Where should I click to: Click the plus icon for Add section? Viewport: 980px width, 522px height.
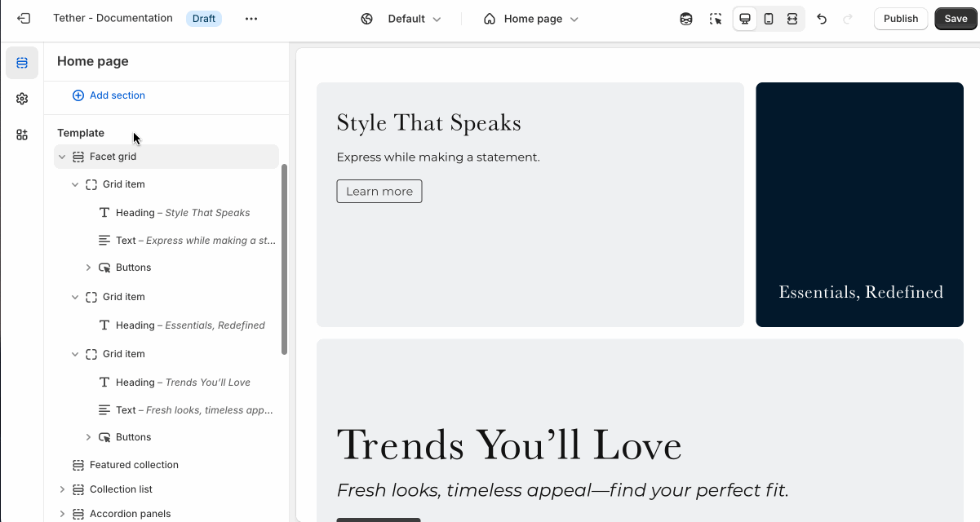point(78,95)
